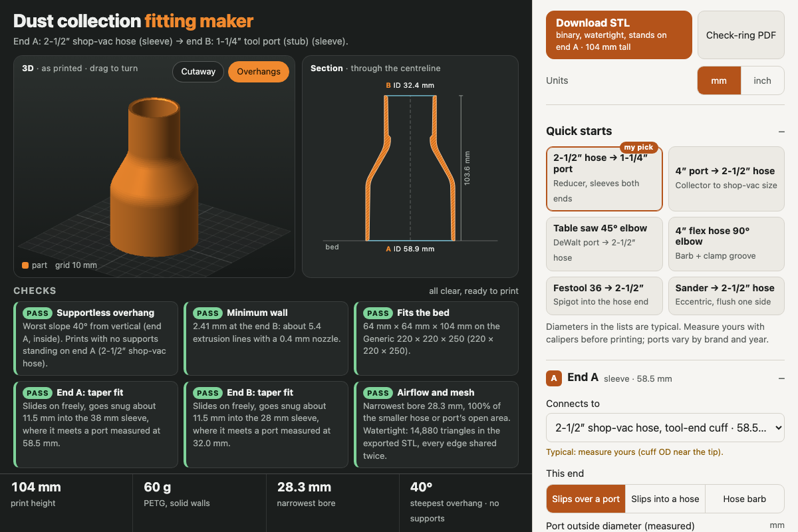798x532 pixels.
Task: Open the End A: taper fit check
Action: (x=96, y=424)
